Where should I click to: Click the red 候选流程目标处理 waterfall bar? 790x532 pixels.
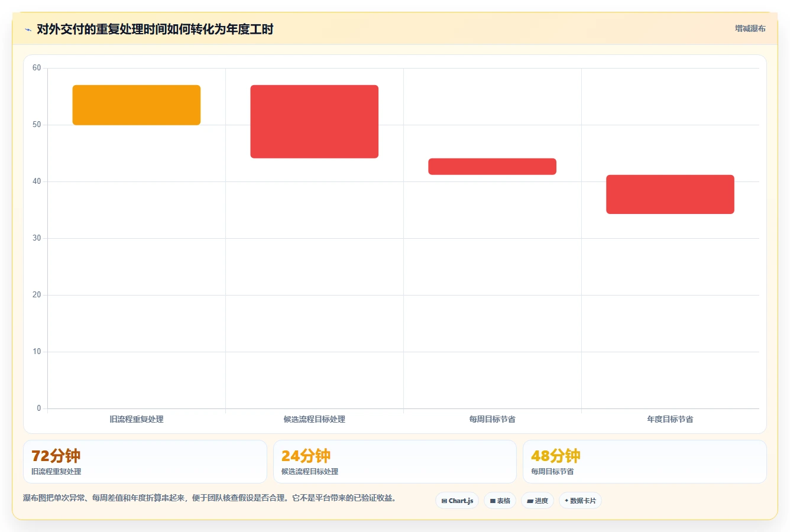[315, 122]
